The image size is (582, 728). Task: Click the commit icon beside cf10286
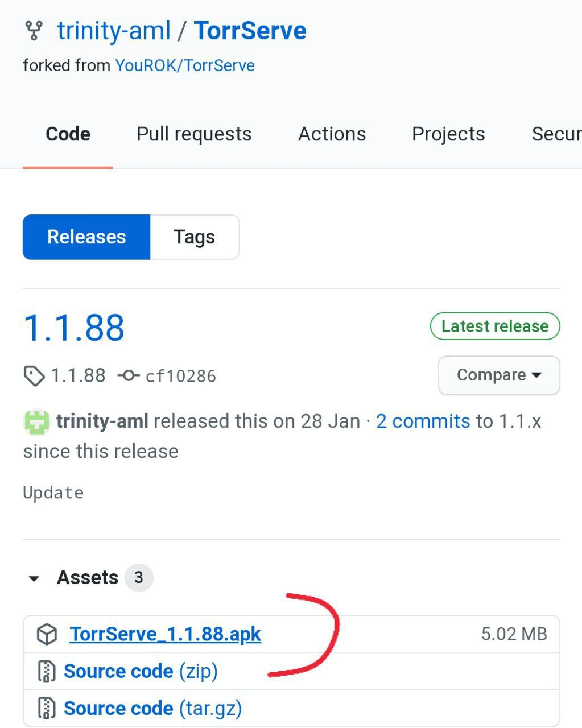pyautogui.click(x=129, y=375)
